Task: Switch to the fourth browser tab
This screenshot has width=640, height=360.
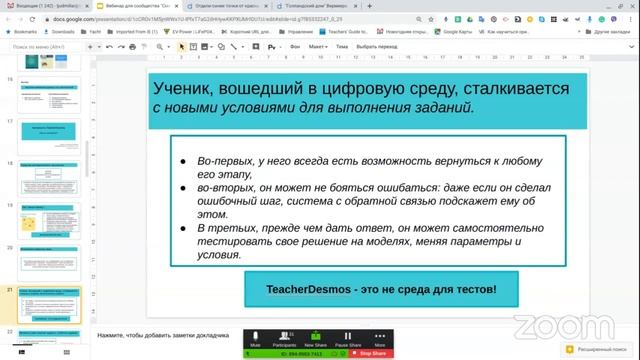Action: 316,6
